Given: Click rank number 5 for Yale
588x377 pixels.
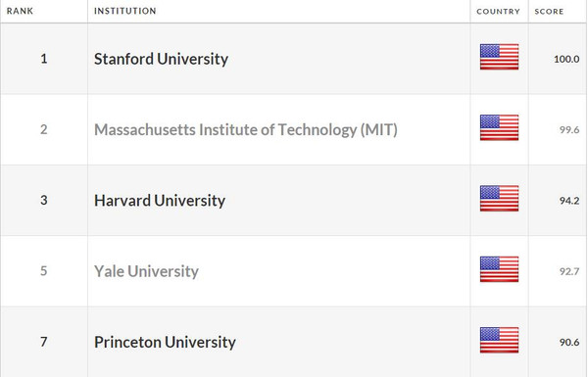Looking at the screenshot, I should pos(44,271).
